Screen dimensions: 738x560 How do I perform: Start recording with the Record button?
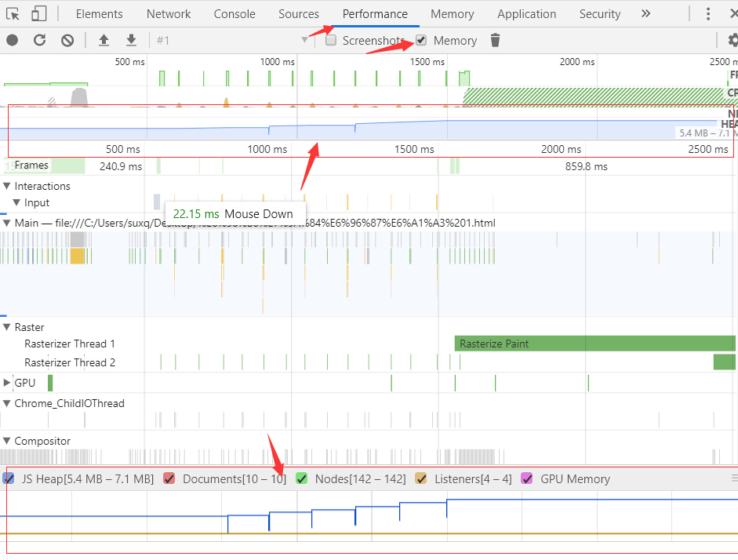point(13,40)
